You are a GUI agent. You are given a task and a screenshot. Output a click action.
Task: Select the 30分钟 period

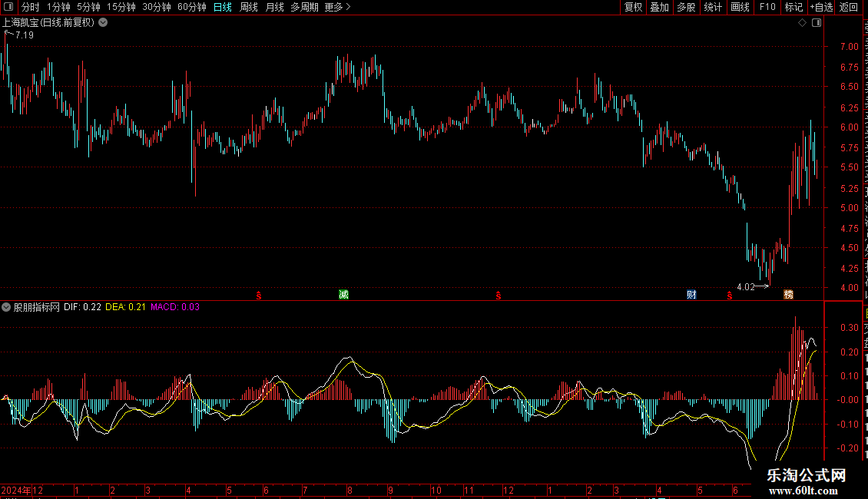tap(157, 7)
